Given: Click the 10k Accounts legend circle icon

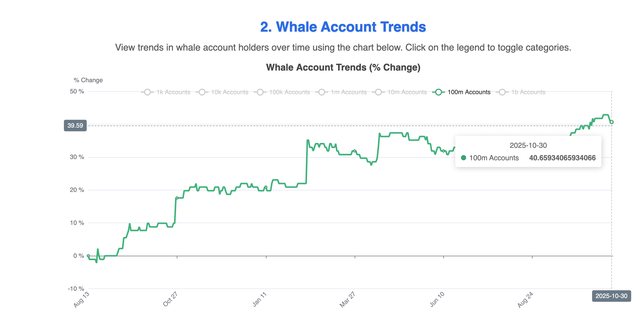Looking at the screenshot, I should [x=202, y=92].
